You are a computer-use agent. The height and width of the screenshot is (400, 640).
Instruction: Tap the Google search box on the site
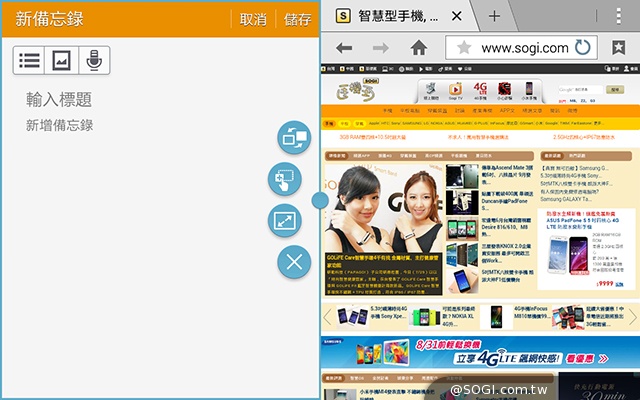(580, 89)
